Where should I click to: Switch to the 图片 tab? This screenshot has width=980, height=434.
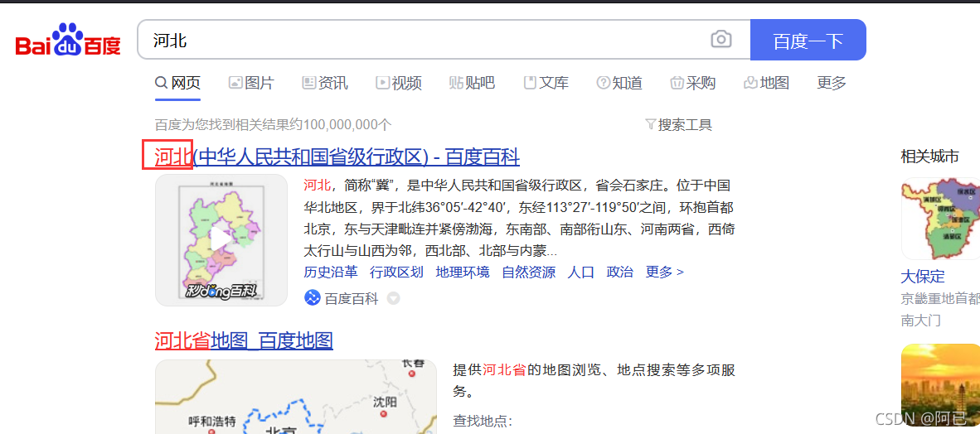[251, 83]
